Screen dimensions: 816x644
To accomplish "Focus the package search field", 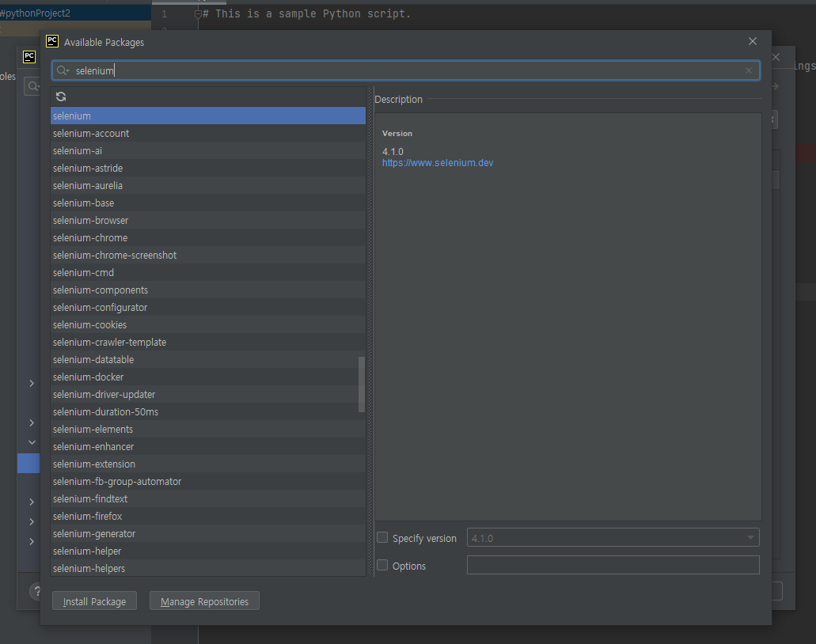I will 406,70.
